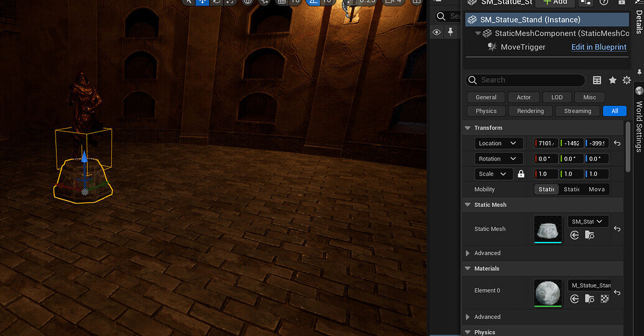Click the Details panel vertical scrollbar

tap(628, 147)
